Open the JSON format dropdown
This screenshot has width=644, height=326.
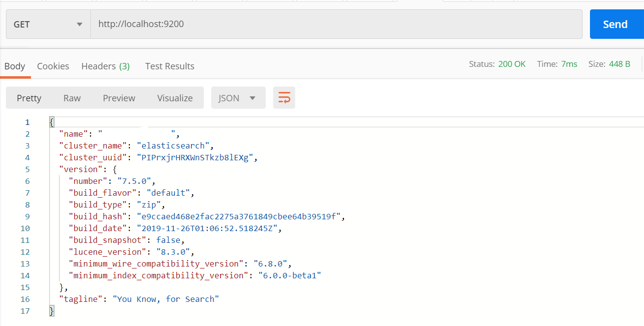click(238, 98)
